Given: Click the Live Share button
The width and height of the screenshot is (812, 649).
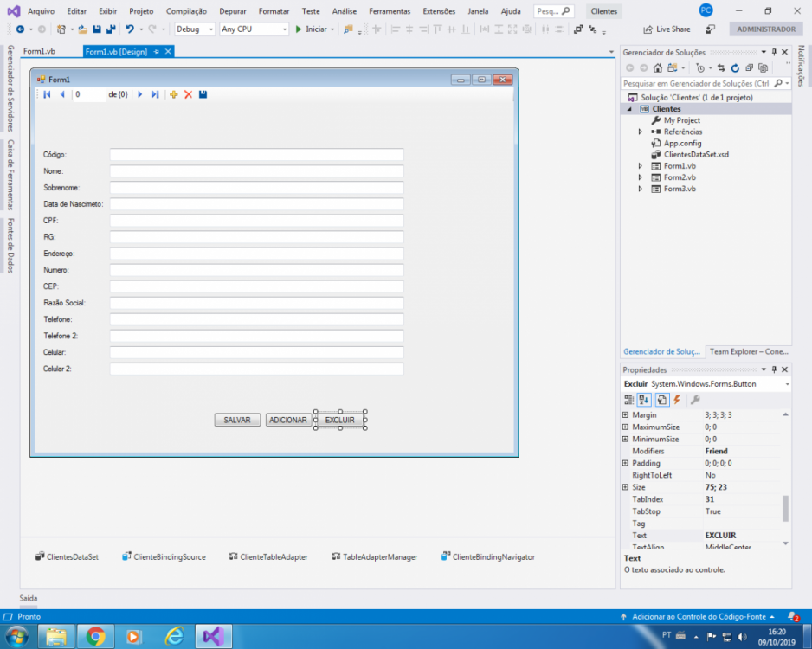Looking at the screenshot, I should click(x=667, y=29).
